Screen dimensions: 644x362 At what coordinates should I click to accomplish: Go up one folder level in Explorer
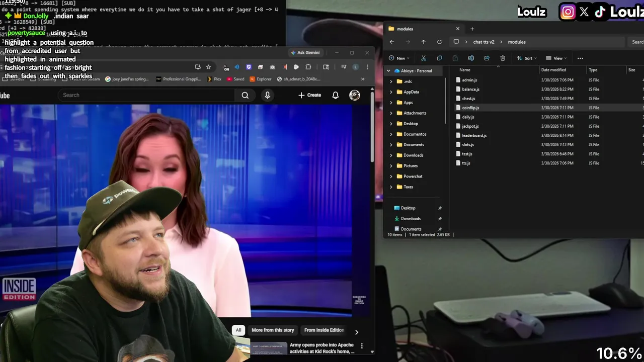pyautogui.click(x=423, y=42)
